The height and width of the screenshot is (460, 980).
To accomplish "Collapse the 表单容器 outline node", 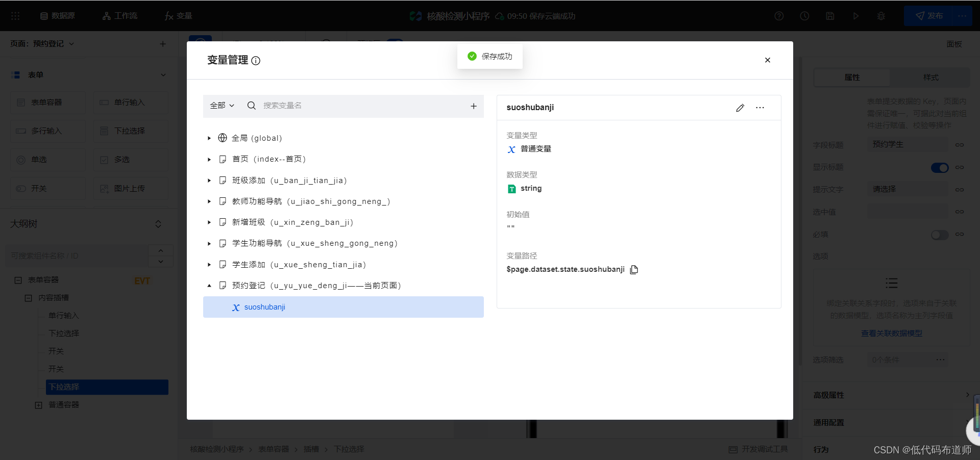I will [x=18, y=280].
